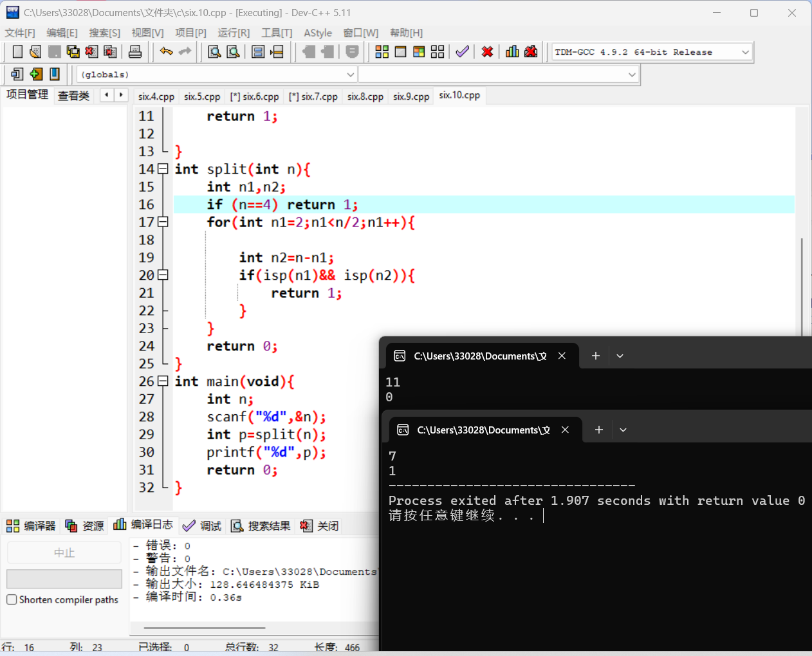Open the 工具[T] menu
This screenshot has width=812, height=656.
tap(277, 33)
